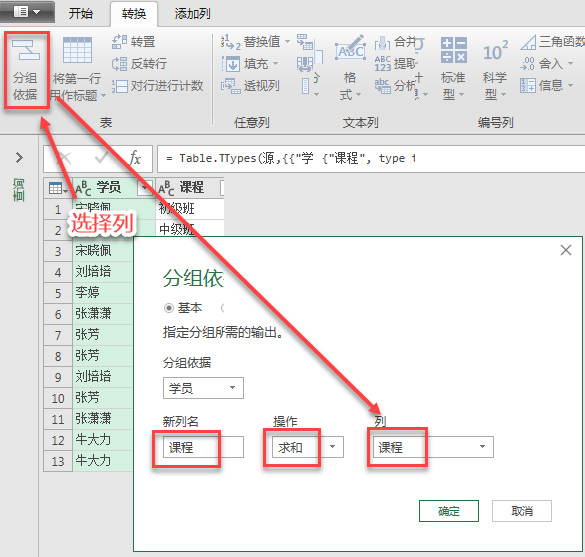Switch to the Home (开始) tab

(80, 14)
